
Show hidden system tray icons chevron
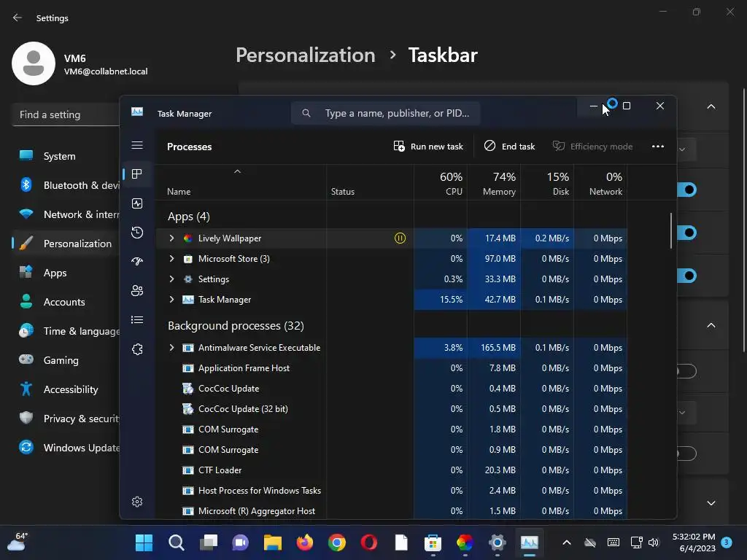click(566, 542)
